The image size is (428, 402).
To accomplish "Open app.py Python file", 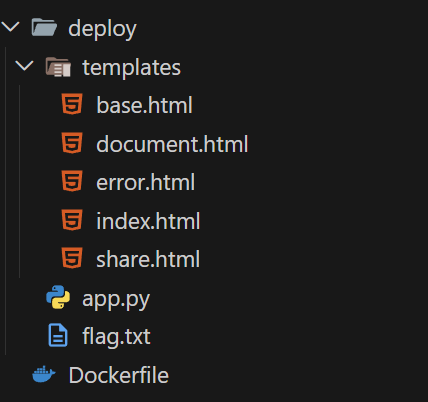I will coord(116,300).
